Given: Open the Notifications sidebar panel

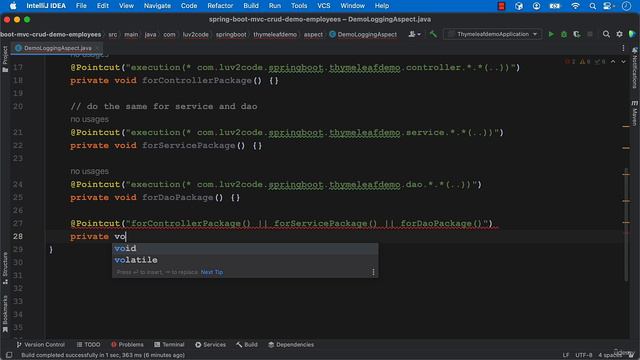Looking at the screenshot, I should (635, 68).
